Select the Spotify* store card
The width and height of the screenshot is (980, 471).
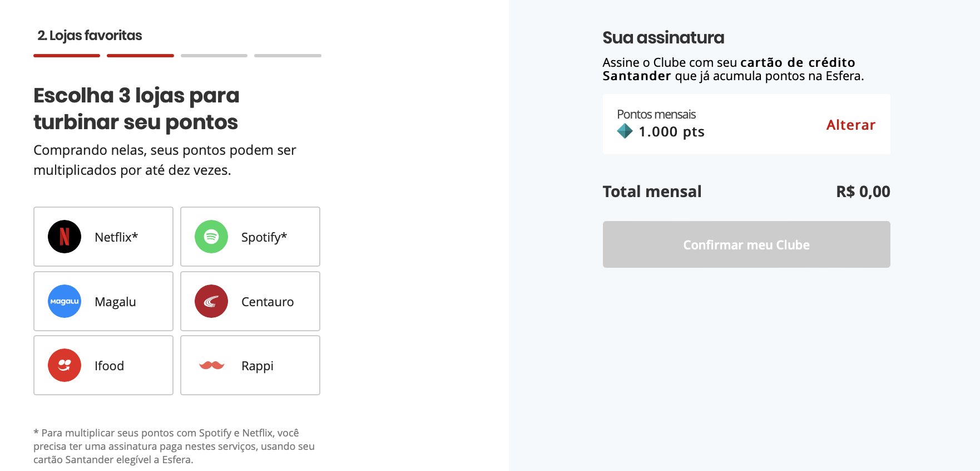[250, 237]
